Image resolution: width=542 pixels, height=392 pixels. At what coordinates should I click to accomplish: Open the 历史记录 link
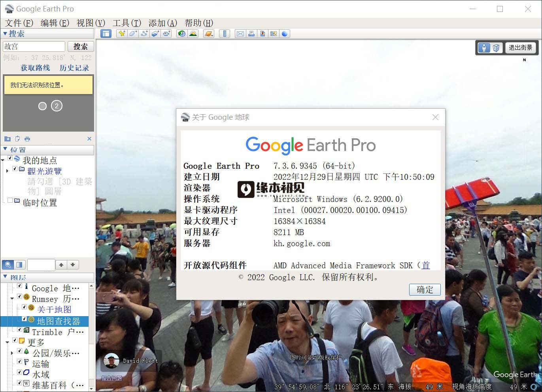74,68
